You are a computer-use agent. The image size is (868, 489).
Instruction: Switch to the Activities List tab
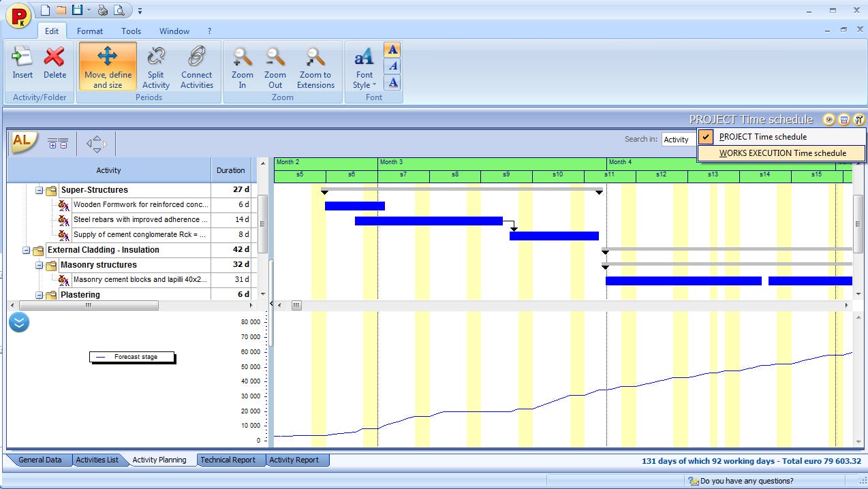coord(97,460)
